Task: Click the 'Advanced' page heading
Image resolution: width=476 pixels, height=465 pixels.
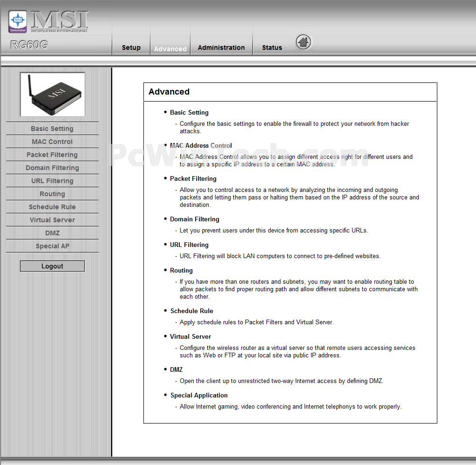Action: click(169, 92)
